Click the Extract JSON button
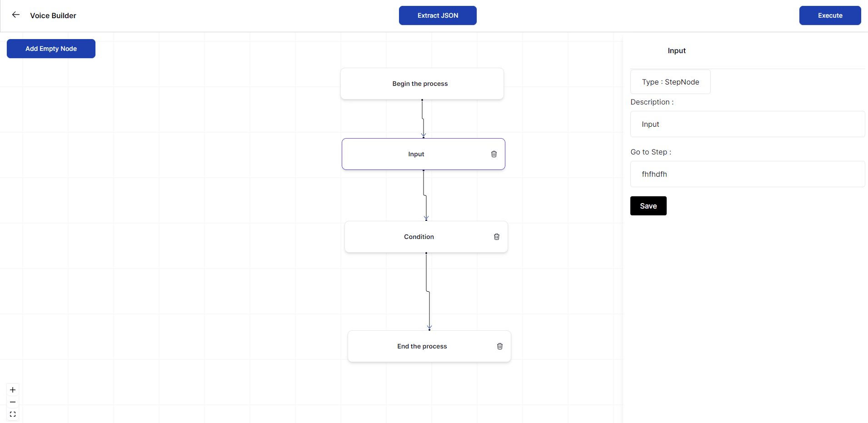 (x=438, y=15)
